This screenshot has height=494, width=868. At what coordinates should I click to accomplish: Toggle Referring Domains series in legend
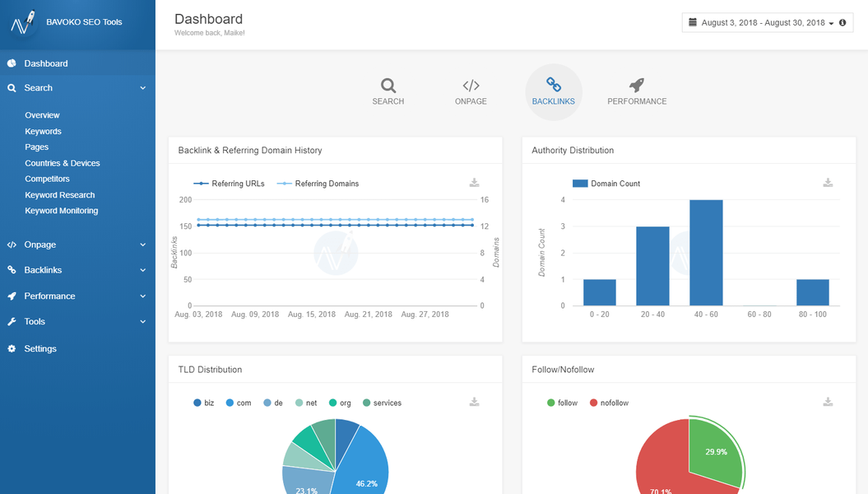[x=318, y=184]
